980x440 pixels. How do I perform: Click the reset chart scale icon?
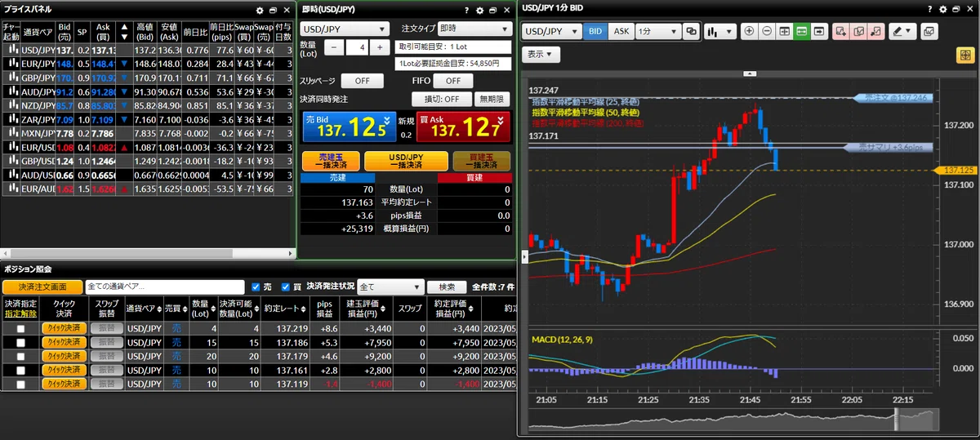(784, 31)
